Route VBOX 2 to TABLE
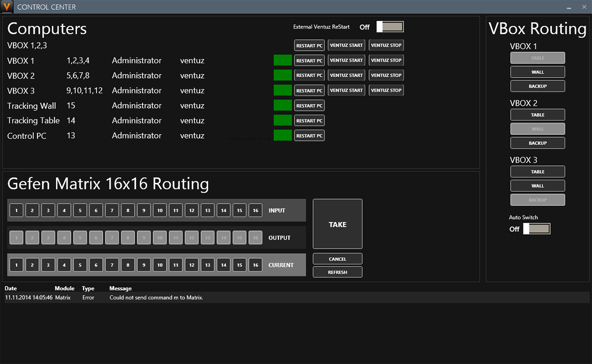This screenshot has width=592, height=364. [x=538, y=115]
